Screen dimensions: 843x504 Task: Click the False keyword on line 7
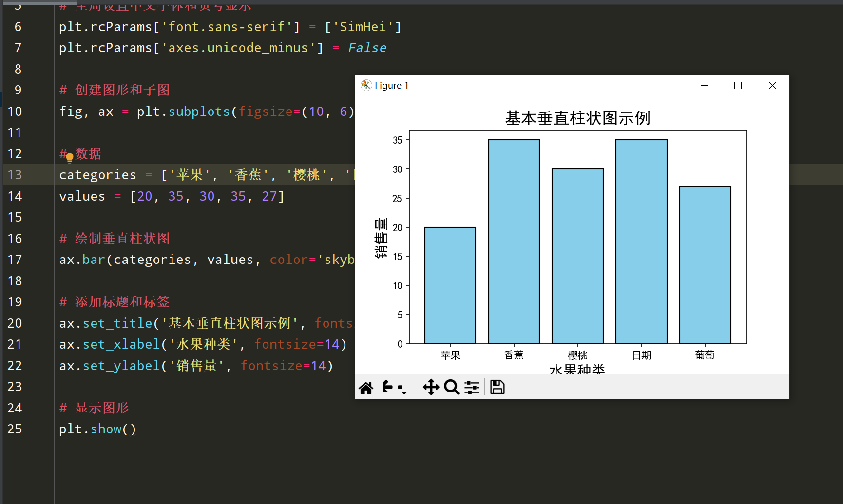(367, 48)
